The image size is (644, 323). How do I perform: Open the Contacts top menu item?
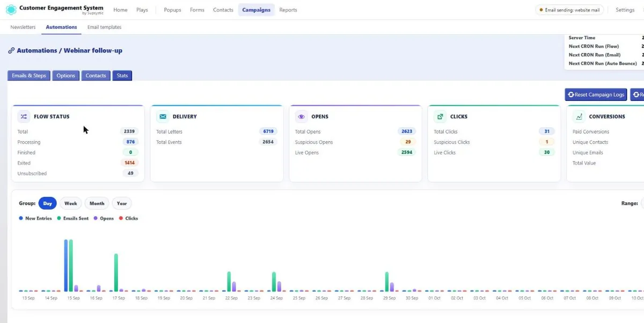(223, 10)
